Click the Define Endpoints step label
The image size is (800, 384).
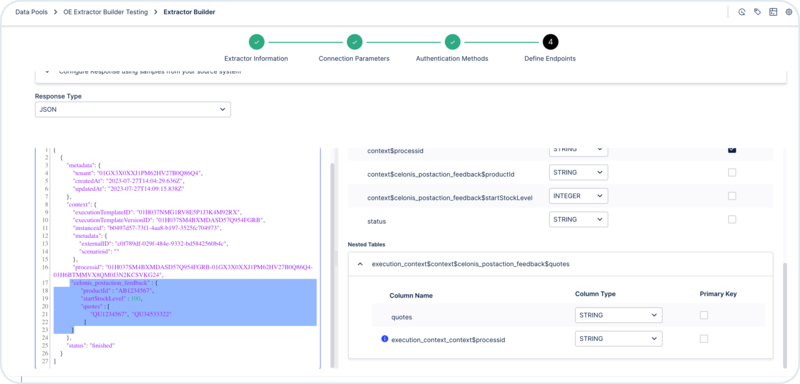tap(550, 59)
